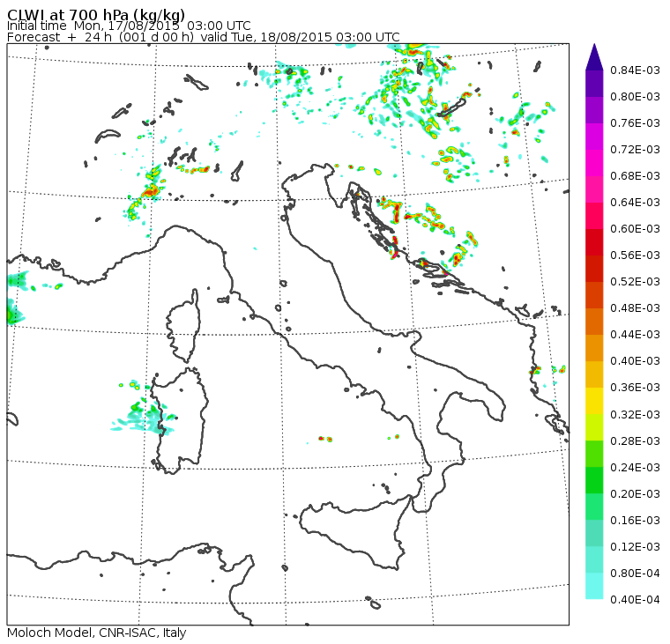
Task: Click the 0.40E-04 legend label
Action: (x=635, y=600)
